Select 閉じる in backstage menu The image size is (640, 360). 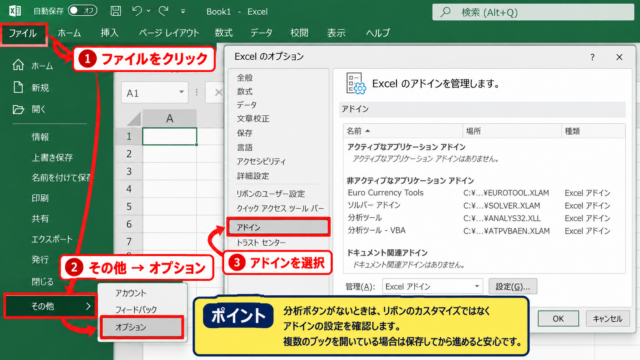(x=42, y=282)
